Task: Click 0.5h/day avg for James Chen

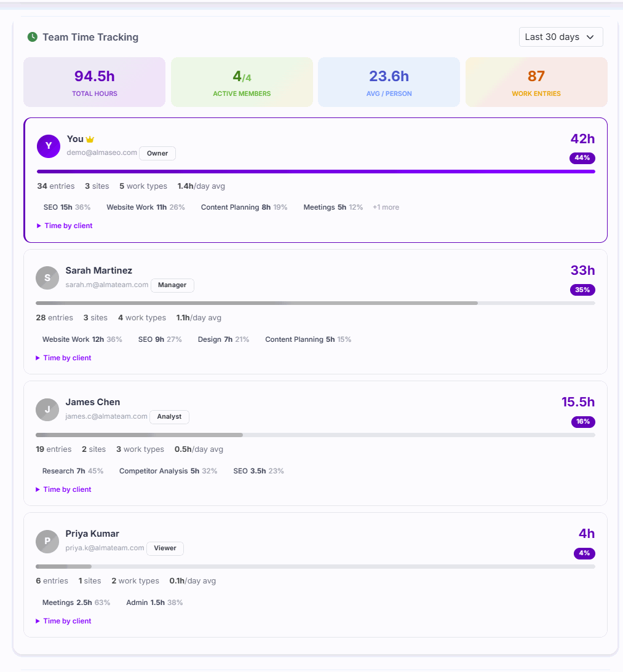Action: point(199,449)
